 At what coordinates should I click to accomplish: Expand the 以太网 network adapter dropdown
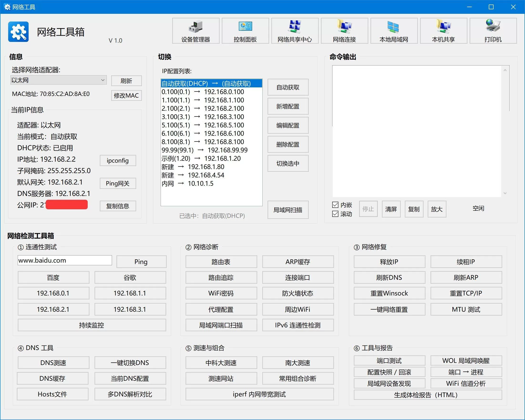[58, 80]
